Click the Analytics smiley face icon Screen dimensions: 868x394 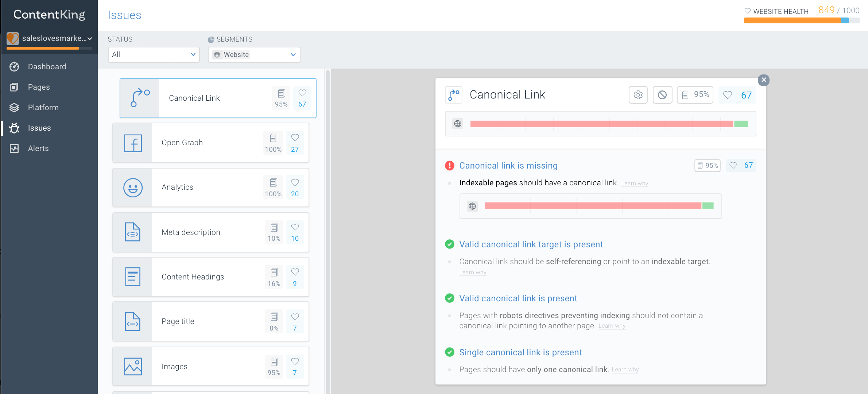point(133,188)
